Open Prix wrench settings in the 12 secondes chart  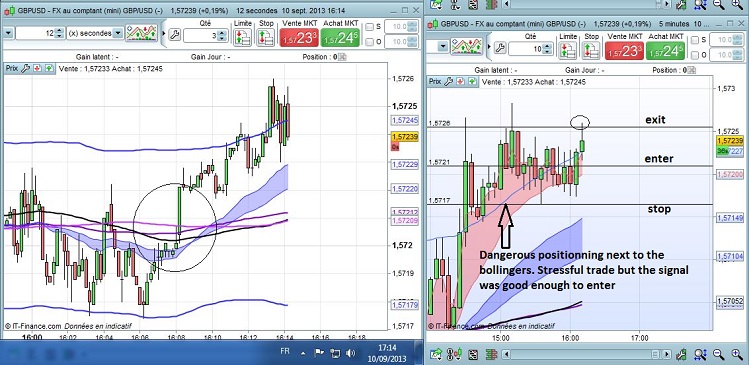coord(26,68)
